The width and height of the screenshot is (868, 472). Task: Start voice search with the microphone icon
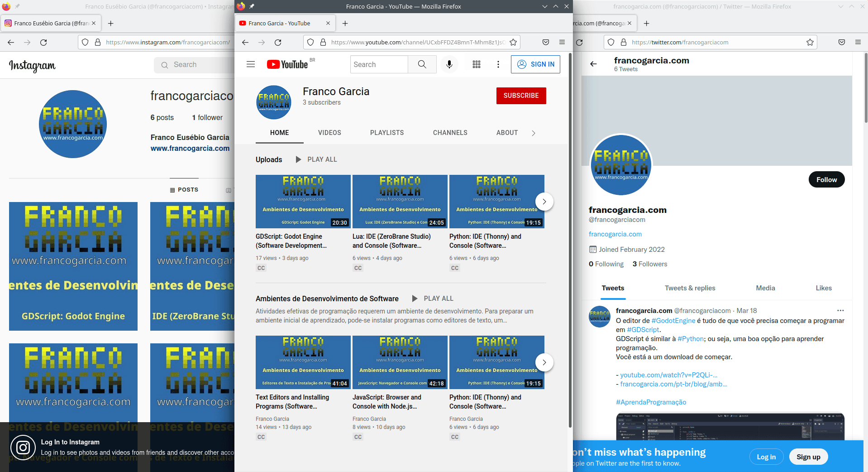tap(449, 64)
